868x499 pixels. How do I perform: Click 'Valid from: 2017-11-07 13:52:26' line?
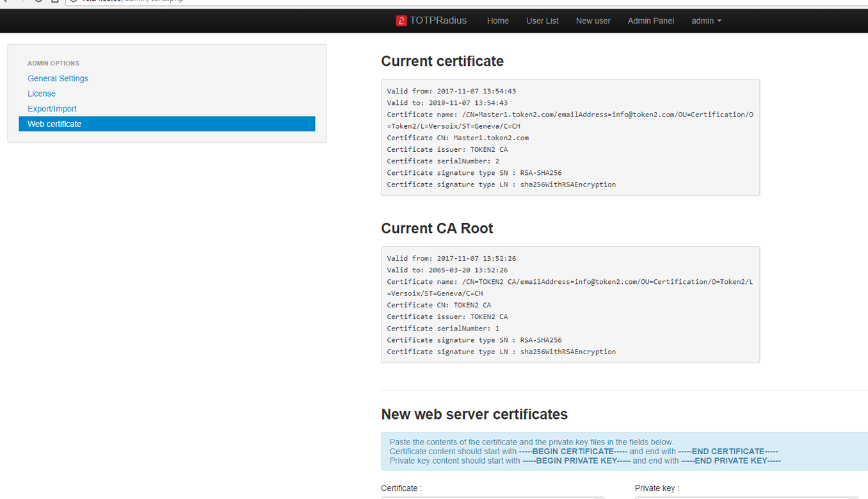(451, 258)
